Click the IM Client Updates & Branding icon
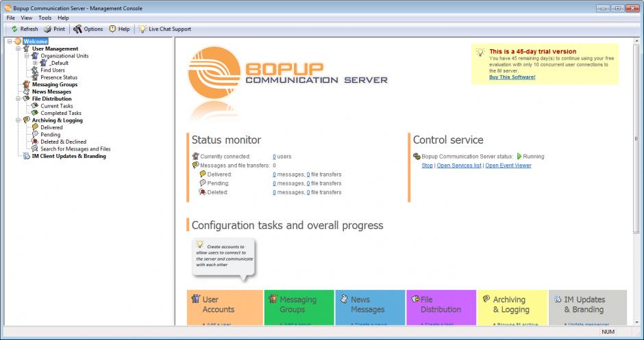Image resolution: width=644 pixels, height=340 pixels. 26,156
